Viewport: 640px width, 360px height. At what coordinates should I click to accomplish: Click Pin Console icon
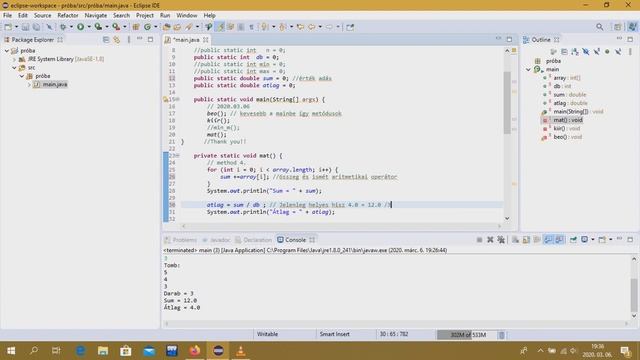pos(573,240)
